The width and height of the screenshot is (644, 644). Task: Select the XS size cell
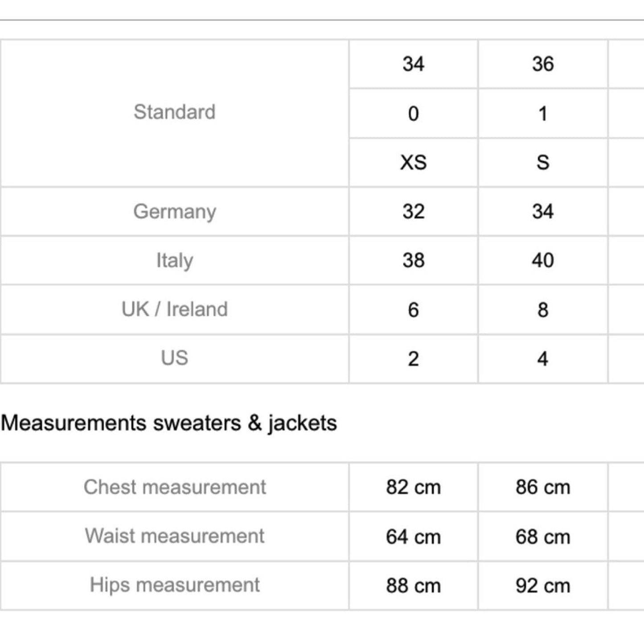point(413,162)
